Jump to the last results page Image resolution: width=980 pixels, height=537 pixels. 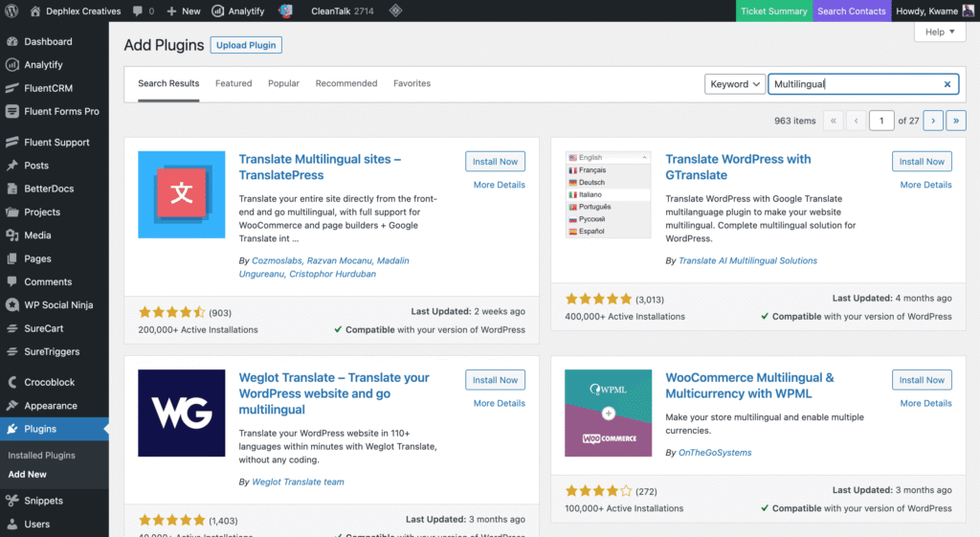pos(955,121)
